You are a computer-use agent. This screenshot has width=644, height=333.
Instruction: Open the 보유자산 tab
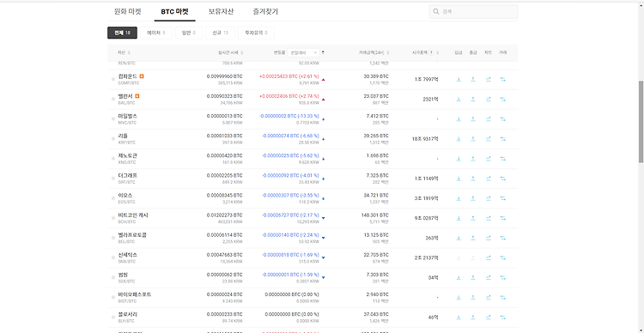tap(221, 11)
